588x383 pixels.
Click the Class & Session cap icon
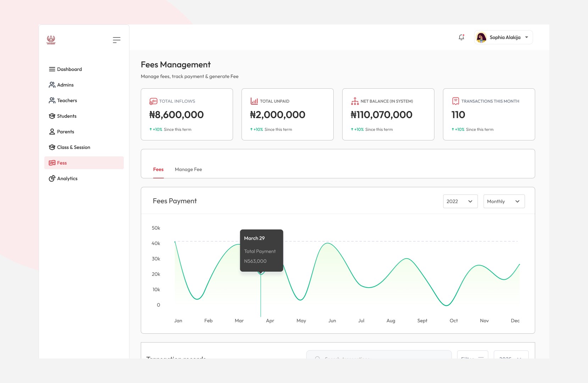[52, 147]
